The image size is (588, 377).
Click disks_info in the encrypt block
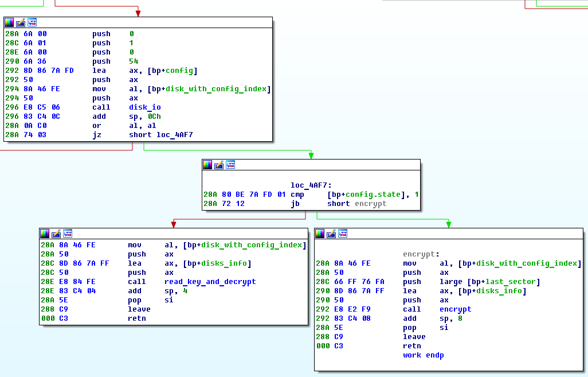tap(499, 291)
